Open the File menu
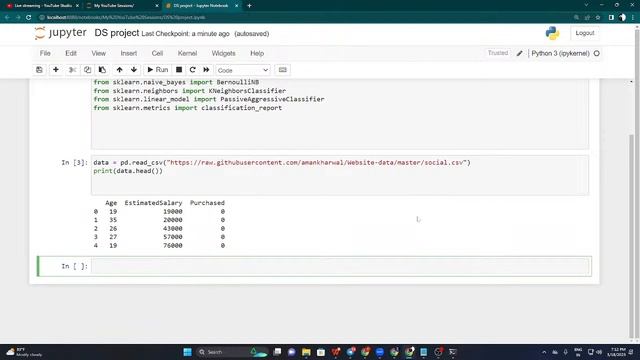 [x=45, y=53]
